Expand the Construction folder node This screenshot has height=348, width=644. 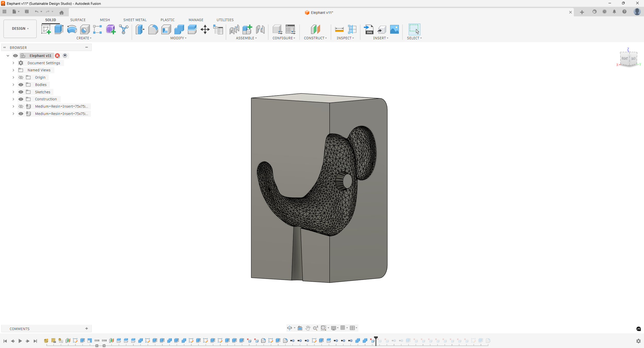(13, 99)
